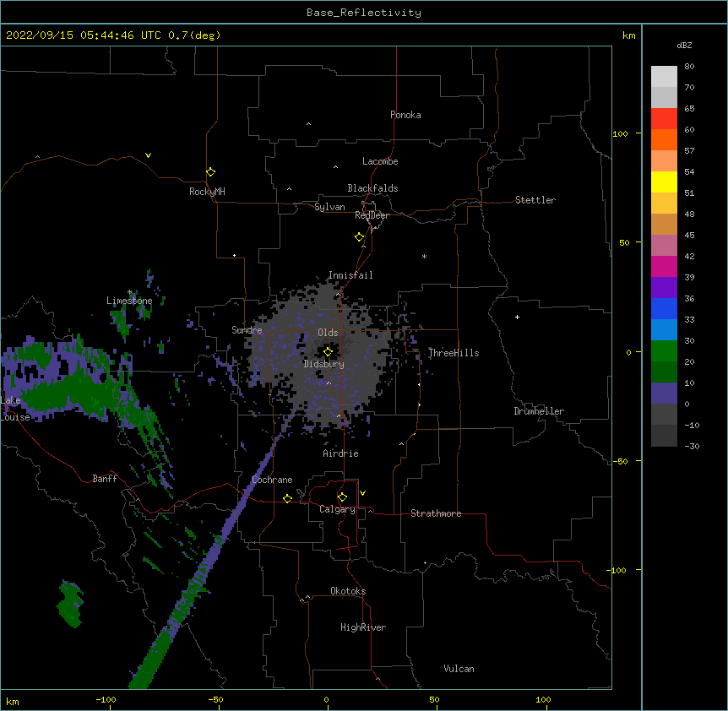
Task: Pick the bright green 30 dBZ legend swatch
Action: [x=664, y=351]
